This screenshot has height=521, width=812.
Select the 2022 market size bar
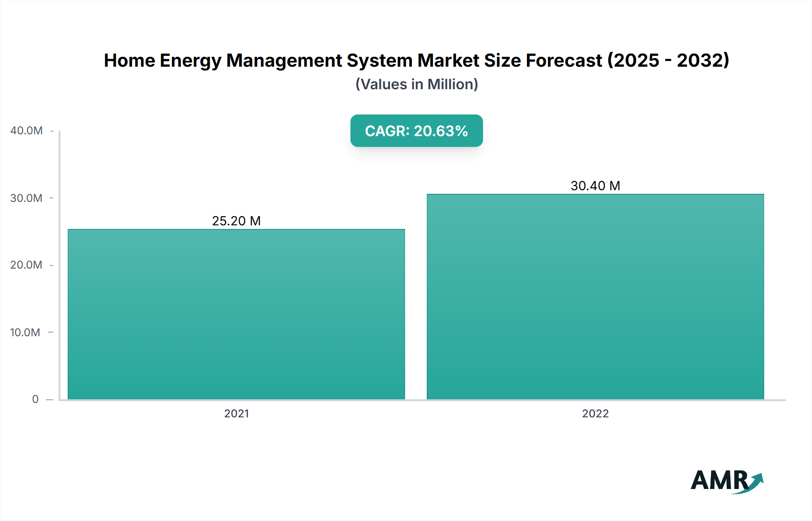(x=595, y=297)
